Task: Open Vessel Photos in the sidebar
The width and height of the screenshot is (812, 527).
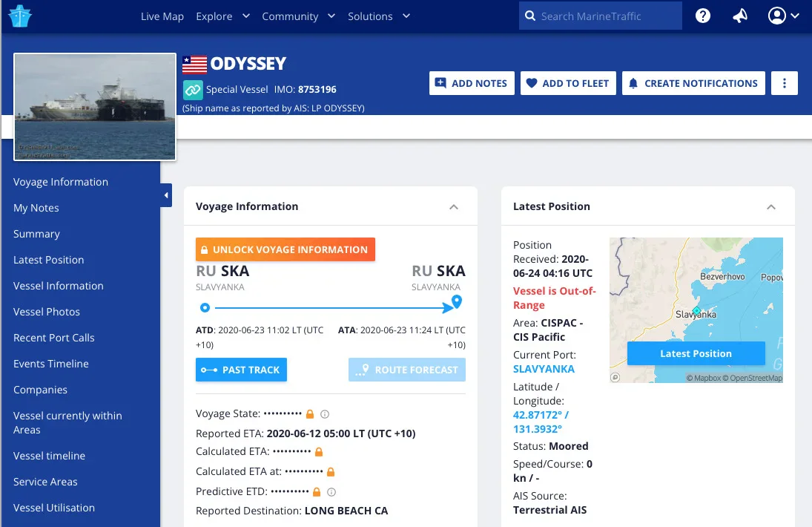Action: point(47,312)
